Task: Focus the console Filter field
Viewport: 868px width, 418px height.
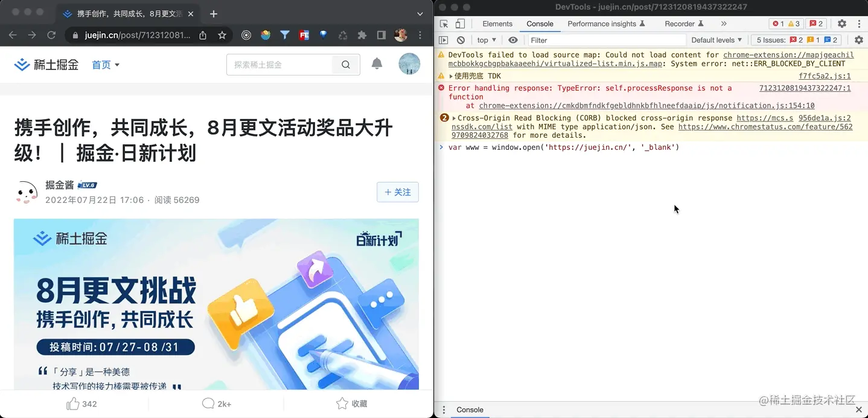Action: tap(607, 40)
